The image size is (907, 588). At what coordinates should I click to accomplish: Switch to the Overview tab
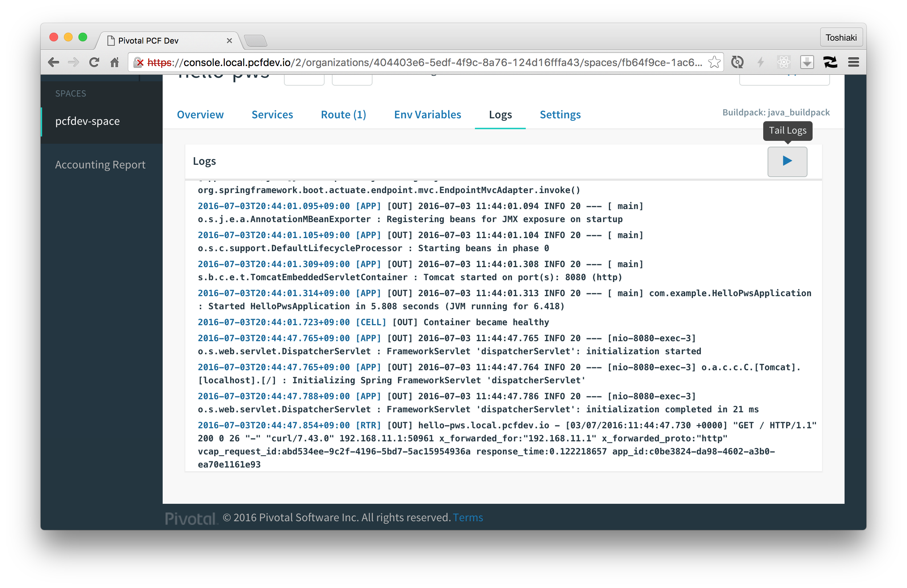(200, 115)
